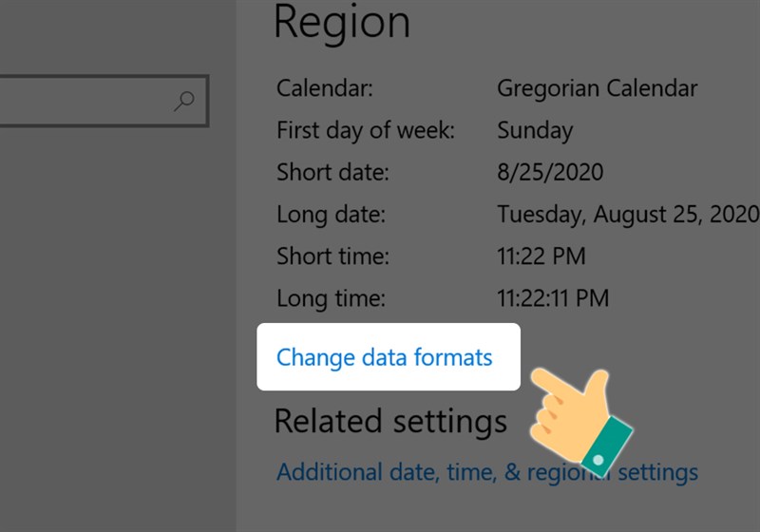Click the search magnifier icon
Image resolution: width=760 pixels, height=532 pixels.
tap(184, 101)
